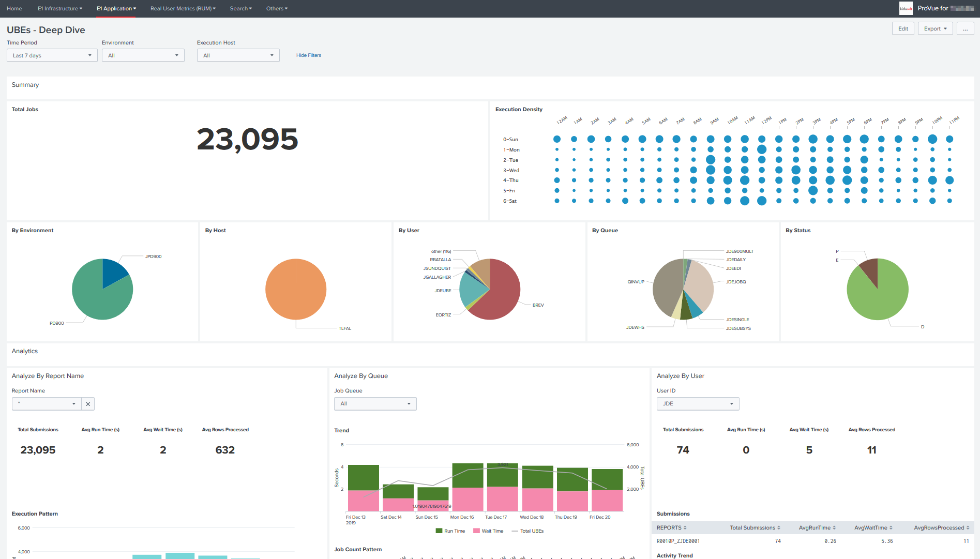Expand the Execution Host dropdown
Image resolution: width=980 pixels, height=559 pixels.
coord(238,55)
